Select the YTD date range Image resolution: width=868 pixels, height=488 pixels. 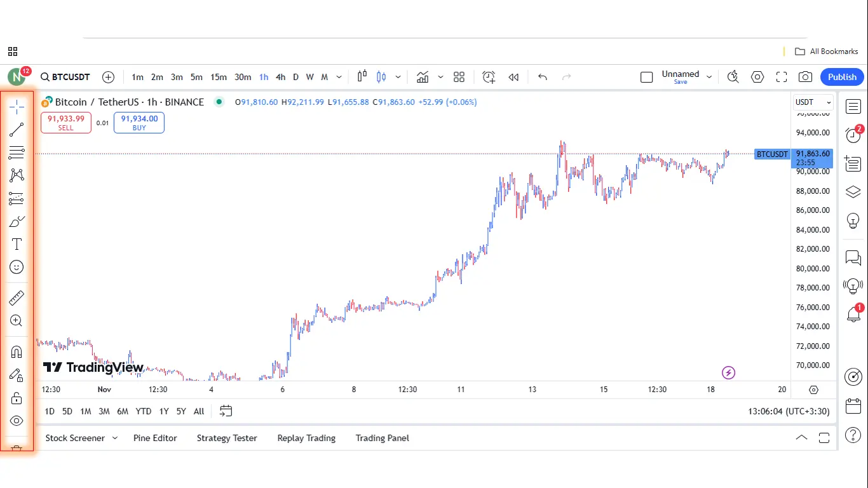tap(144, 411)
